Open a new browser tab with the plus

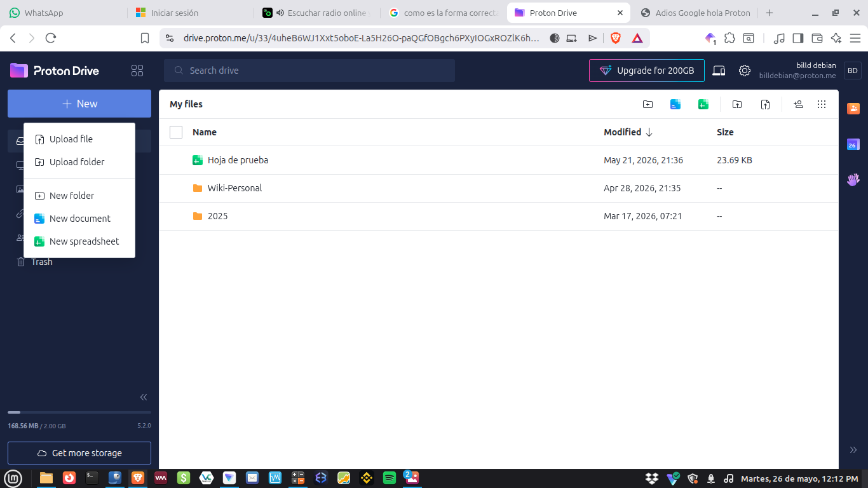[x=770, y=13]
